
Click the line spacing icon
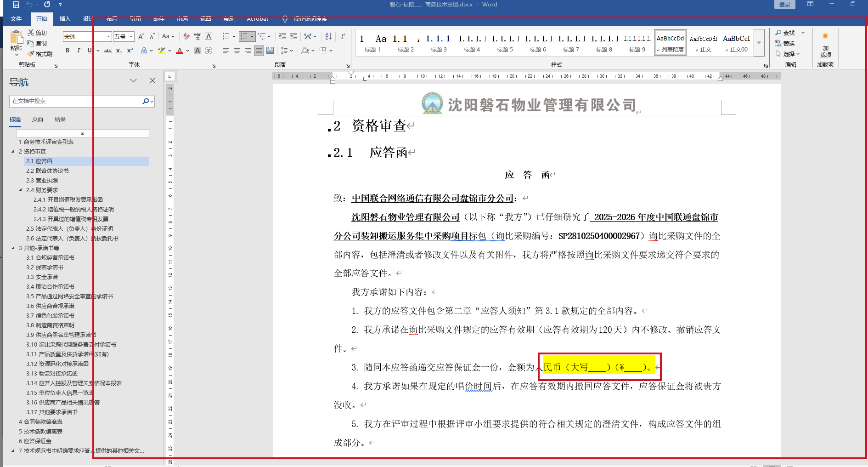(284, 51)
